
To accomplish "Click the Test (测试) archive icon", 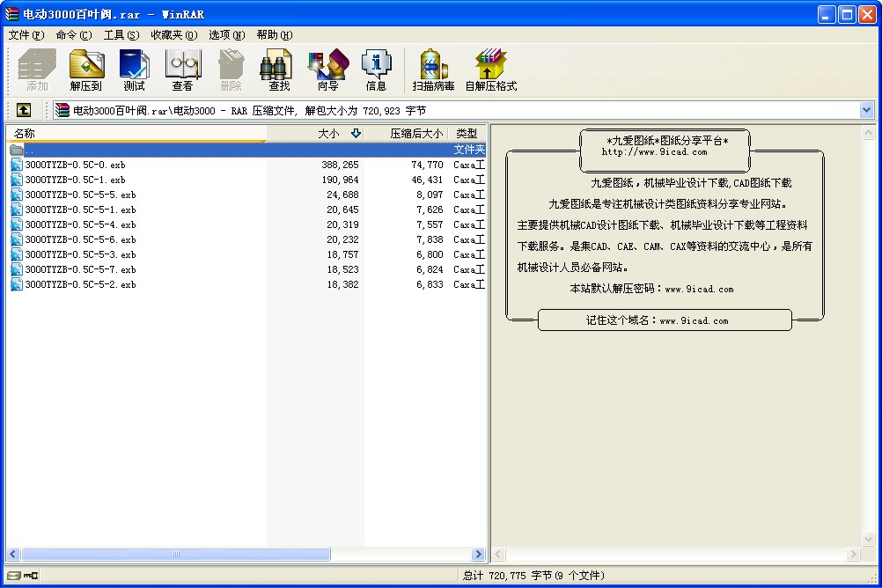I will 135,70.
